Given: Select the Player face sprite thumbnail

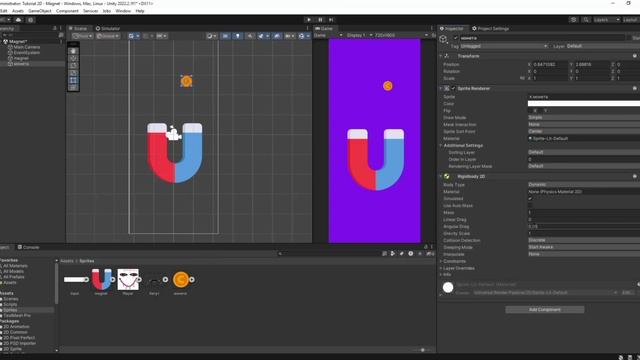Looking at the screenshot, I should pos(128,280).
